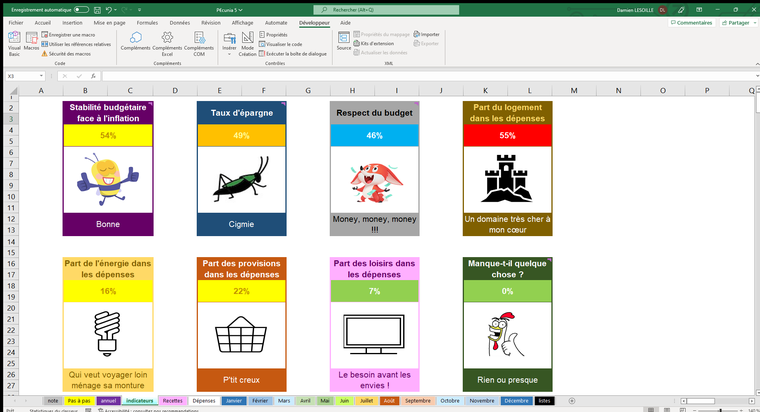Screen dimensions: 760x412
Task: Click the yellow 54% indicator cell
Action: 108,135
